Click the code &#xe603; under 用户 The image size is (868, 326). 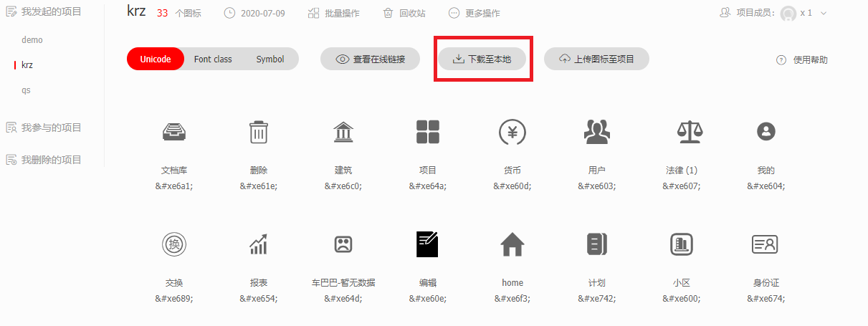click(x=597, y=186)
